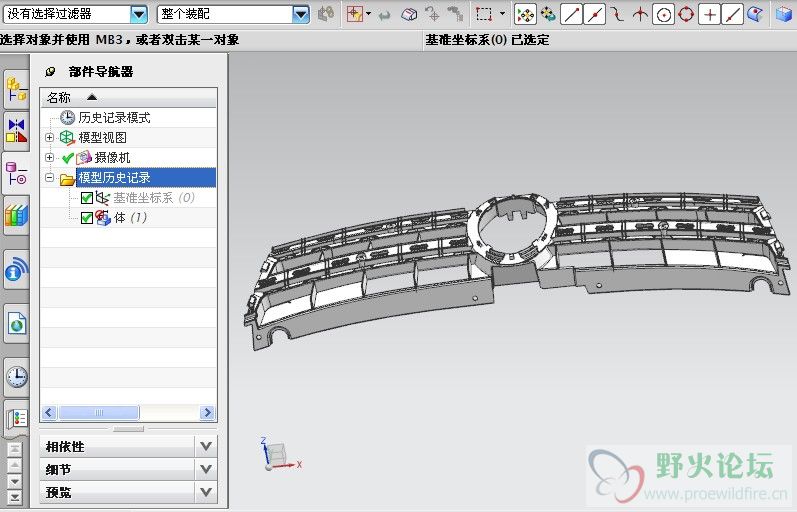Open the Reuse Library books tab
The width and height of the screenshot is (797, 512).
(x=16, y=215)
